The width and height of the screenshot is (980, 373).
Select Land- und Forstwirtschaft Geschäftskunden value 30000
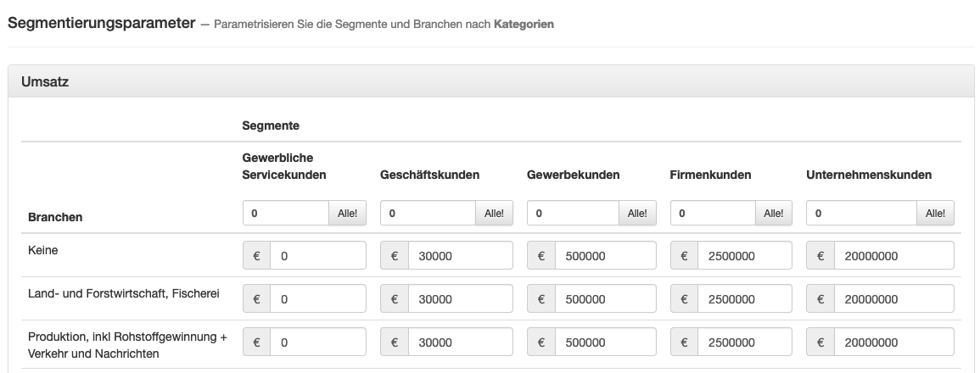pyautogui.click(x=461, y=298)
